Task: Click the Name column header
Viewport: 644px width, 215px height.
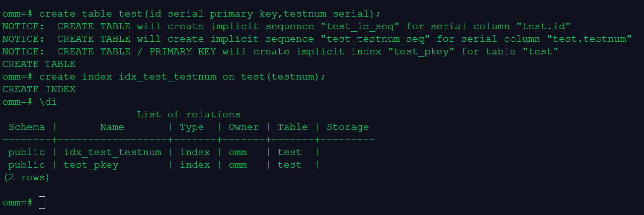Action: pyautogui.click(x=112, y=127)
